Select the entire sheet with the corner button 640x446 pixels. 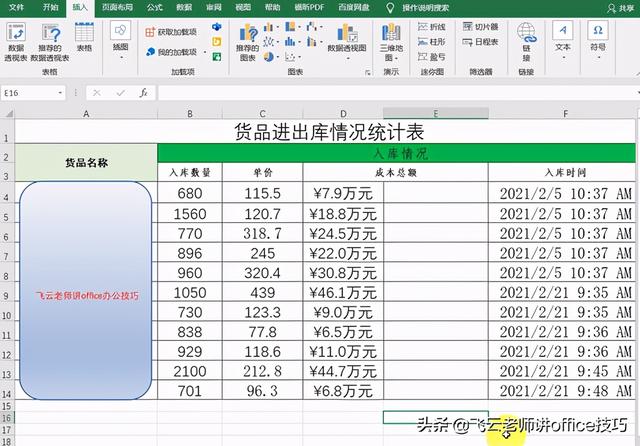coord(7,113)
